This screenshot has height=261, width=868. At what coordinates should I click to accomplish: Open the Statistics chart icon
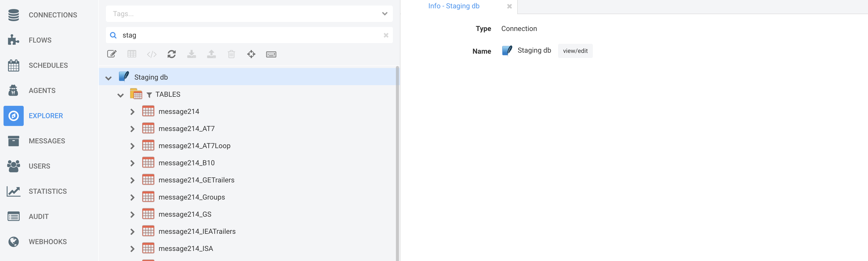click(x=13, y=191)
